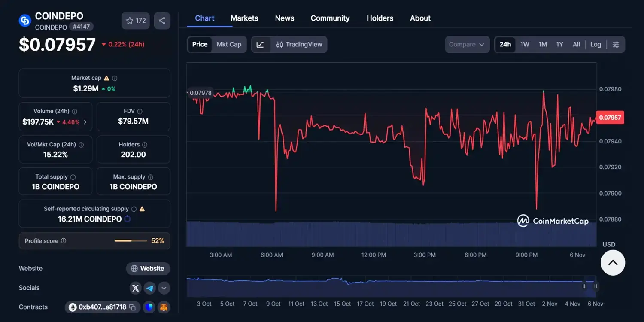644x322 pixels.
Task: Expand more socials with chevron
Action: (x=164, y=288)
